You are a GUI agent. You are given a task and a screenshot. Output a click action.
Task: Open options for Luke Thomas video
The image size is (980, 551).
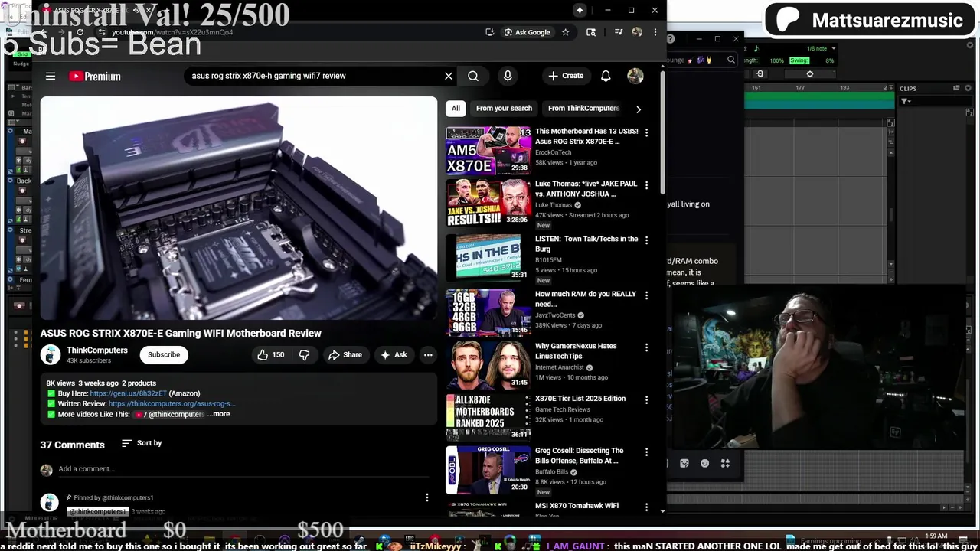(646, 185)
